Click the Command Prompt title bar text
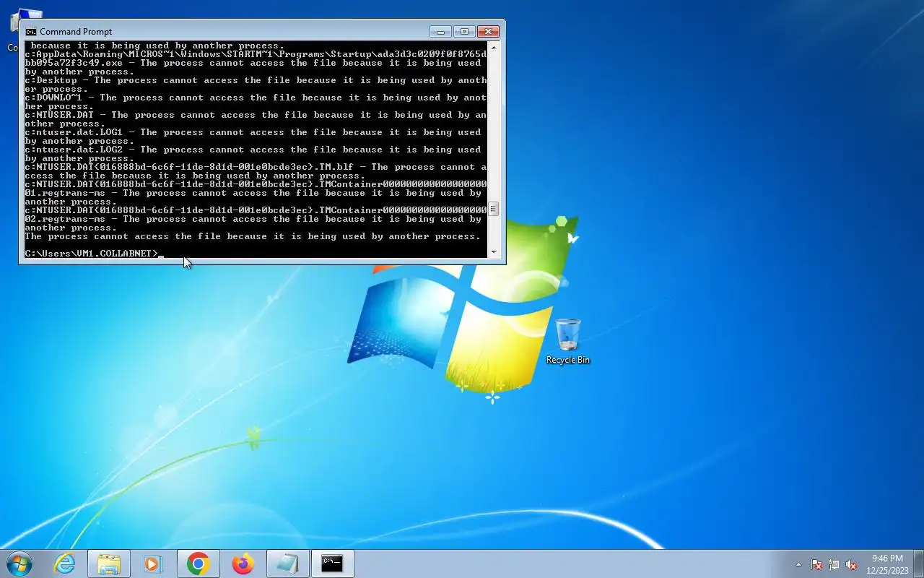Viewport: 924px width, 578px height. pyautogui.click(x=76, y=32)
